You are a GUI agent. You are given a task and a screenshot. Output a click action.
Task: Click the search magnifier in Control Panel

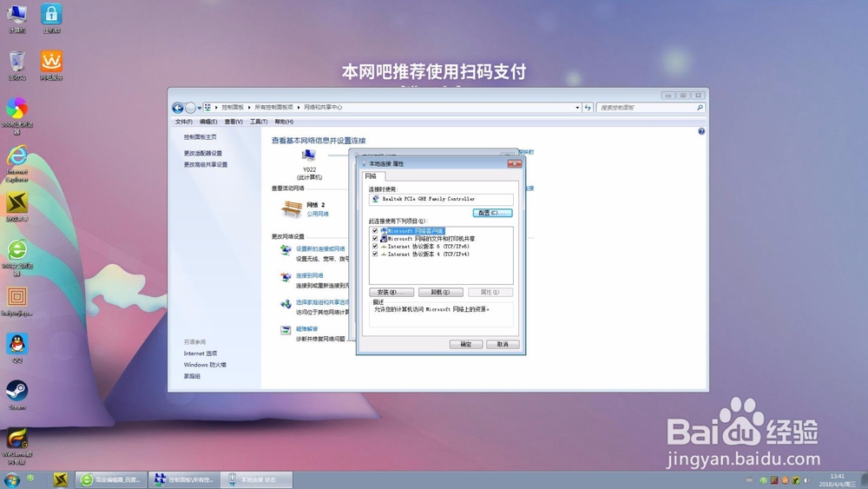pos(700,108)
